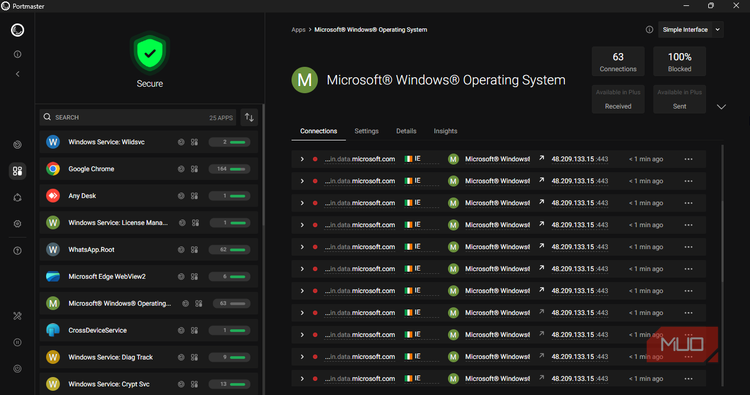This screenshot has height=395, width=750.
Task: Click the sort arrows button beside search
Action: (x=249, y=117)
